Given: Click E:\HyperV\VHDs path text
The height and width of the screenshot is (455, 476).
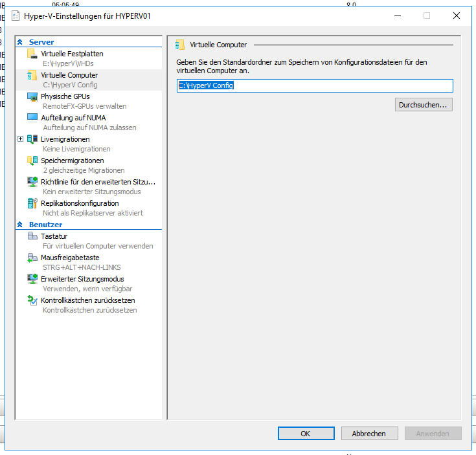Looking at the screenshot, I should point(68,63).
